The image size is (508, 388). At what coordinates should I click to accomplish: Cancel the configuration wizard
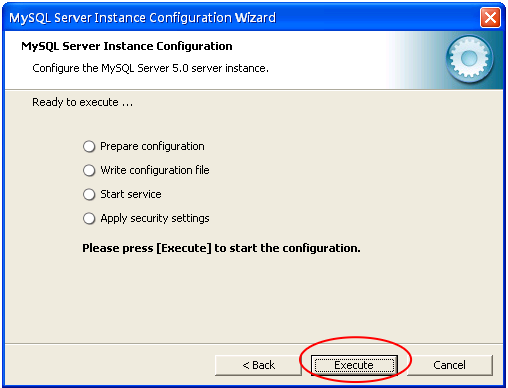[x=449, y=365]
